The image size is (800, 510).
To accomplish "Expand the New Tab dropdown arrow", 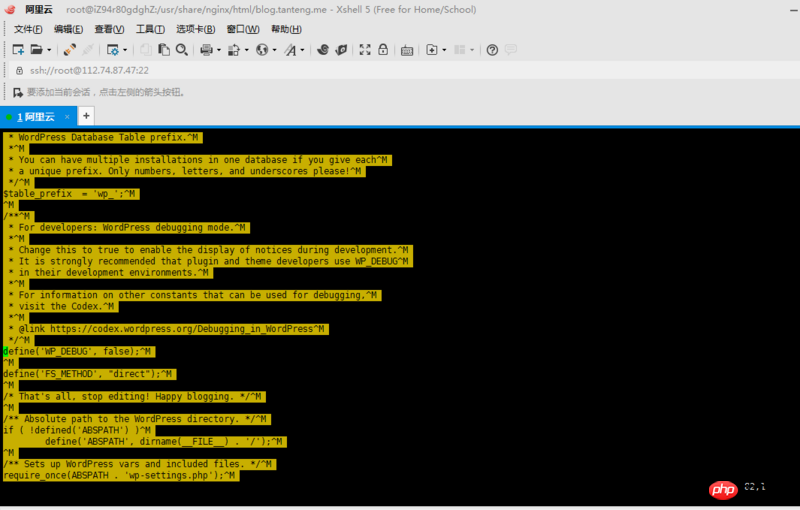I will pyautogui.click(x=444, y=50).
